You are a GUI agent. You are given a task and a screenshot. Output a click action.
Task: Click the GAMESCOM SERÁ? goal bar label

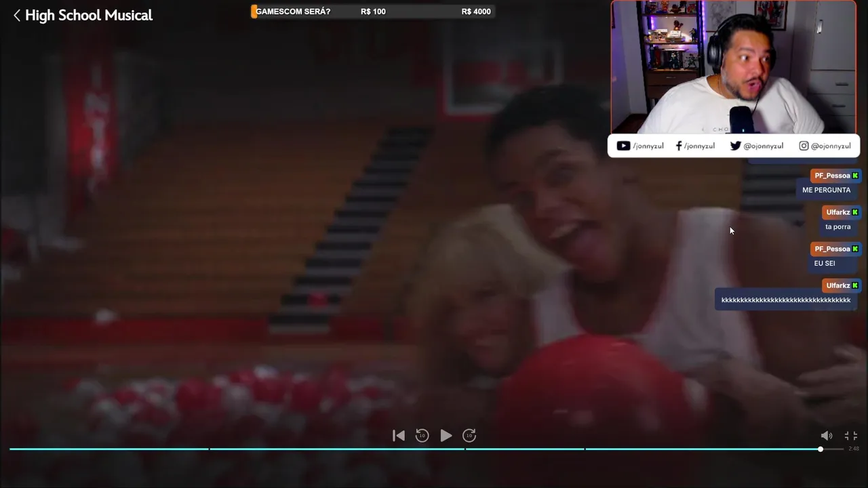point(293,12)
